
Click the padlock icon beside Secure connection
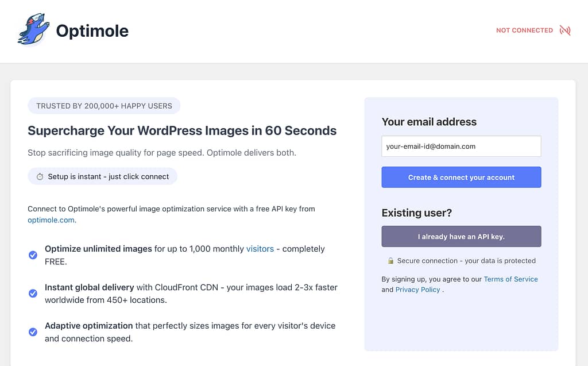click(x=390, y=260)
